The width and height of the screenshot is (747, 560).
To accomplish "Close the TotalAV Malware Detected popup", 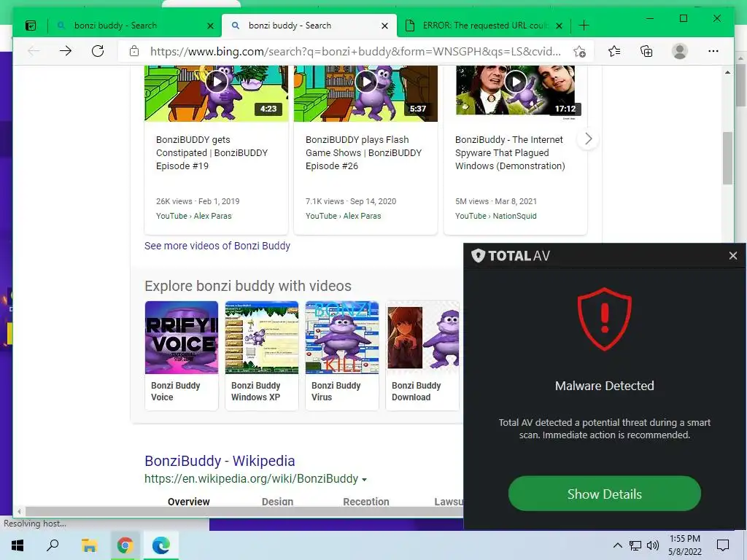I will point(732,256).
